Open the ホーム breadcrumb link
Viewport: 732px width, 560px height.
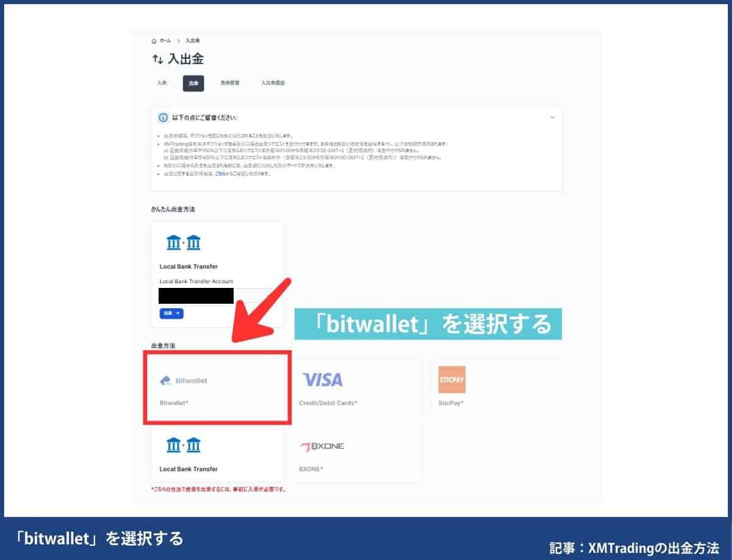[165, 40]
